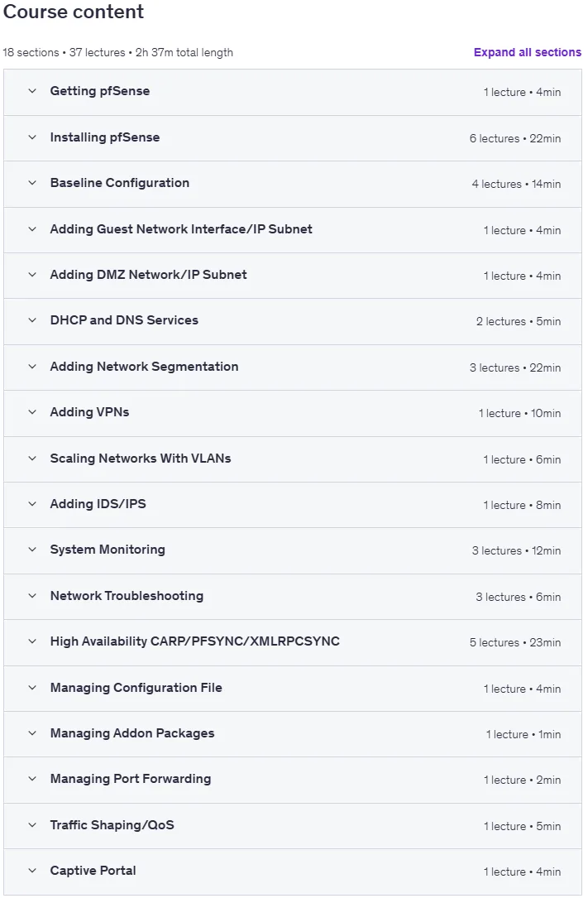Open the Installing pfSense section chevron
The image size is (588, 898).
pos(32,137)
